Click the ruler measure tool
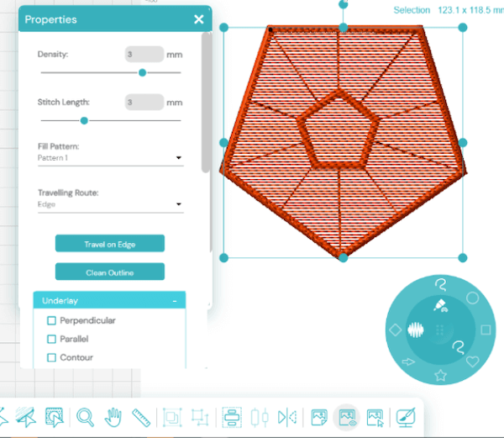 click(141, 416)
